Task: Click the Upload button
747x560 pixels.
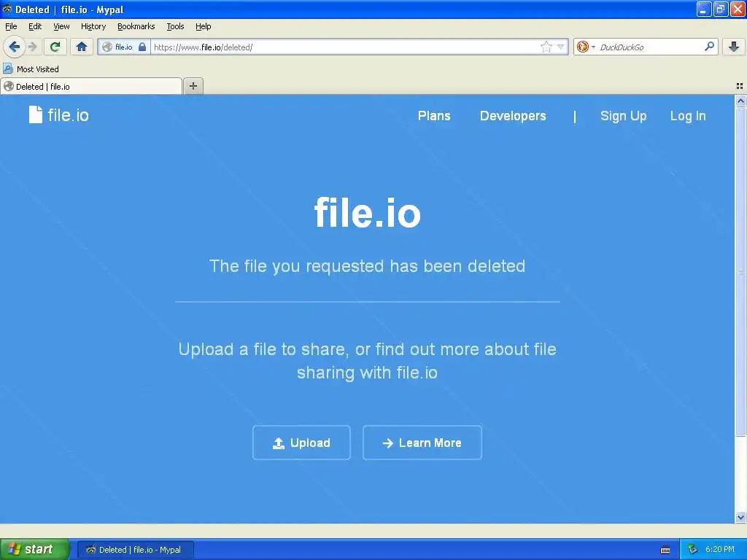Action: pos(301,443)
